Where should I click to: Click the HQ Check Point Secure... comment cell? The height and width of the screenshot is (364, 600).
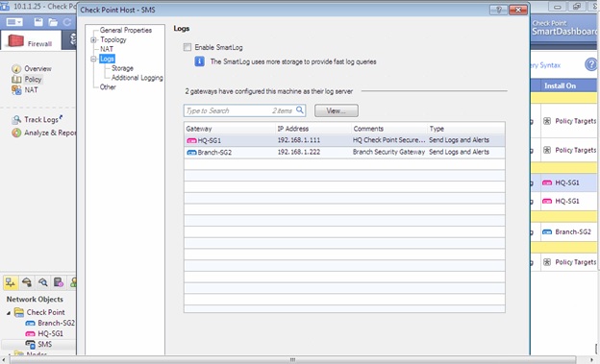click(x=388, y=140)
